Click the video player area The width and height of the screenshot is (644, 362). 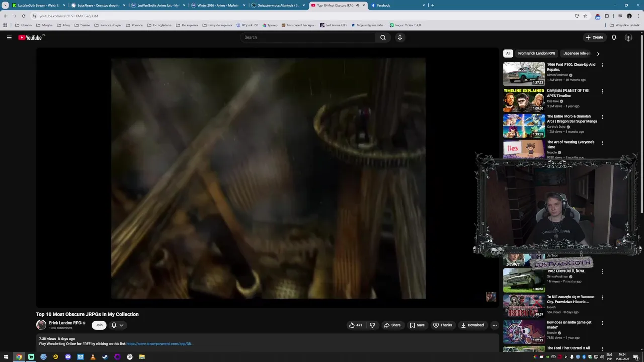coord(268,177)
